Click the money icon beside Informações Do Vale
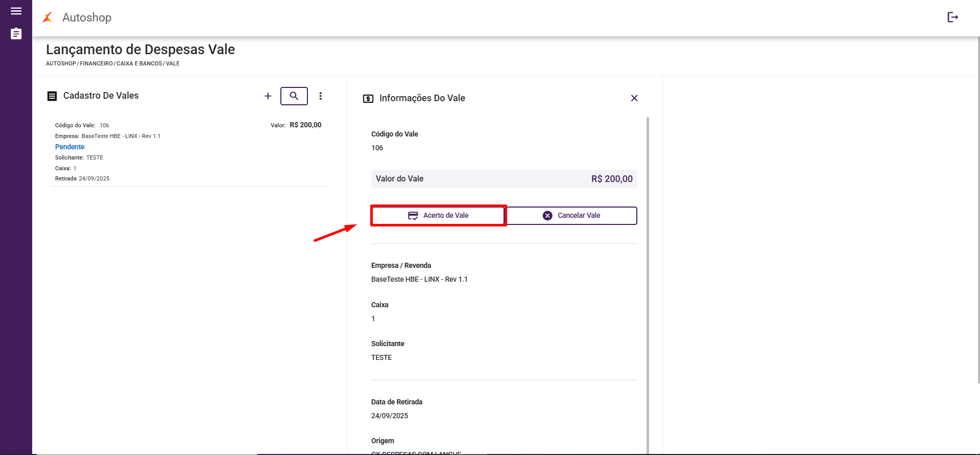The height and width of the screenshot is (455, 980). click(x=368, y=99)
